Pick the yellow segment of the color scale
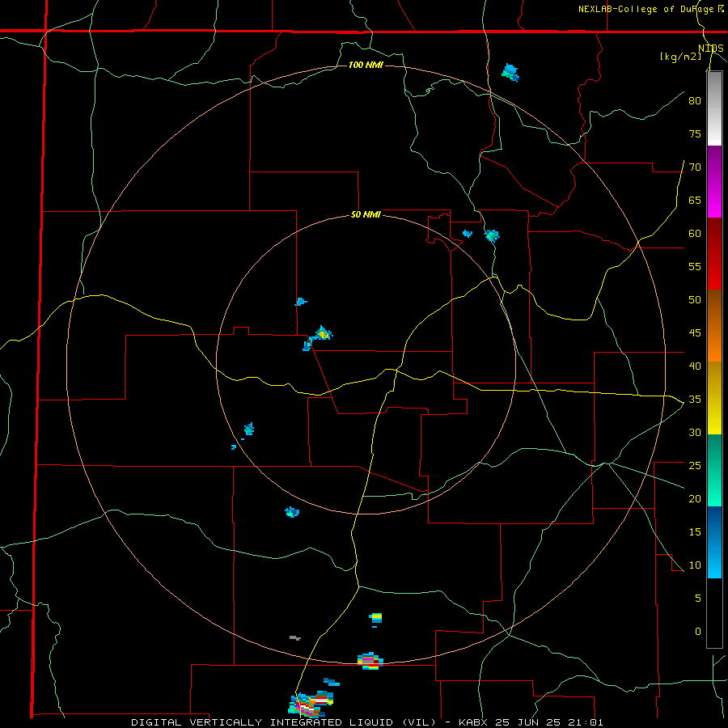The width and height of the screenshot is (728, 728). (714, 398)
